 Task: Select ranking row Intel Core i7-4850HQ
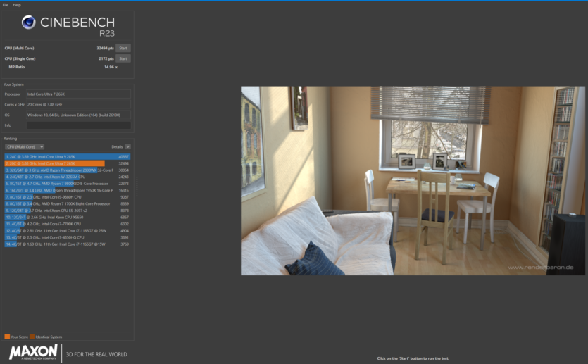67,237
